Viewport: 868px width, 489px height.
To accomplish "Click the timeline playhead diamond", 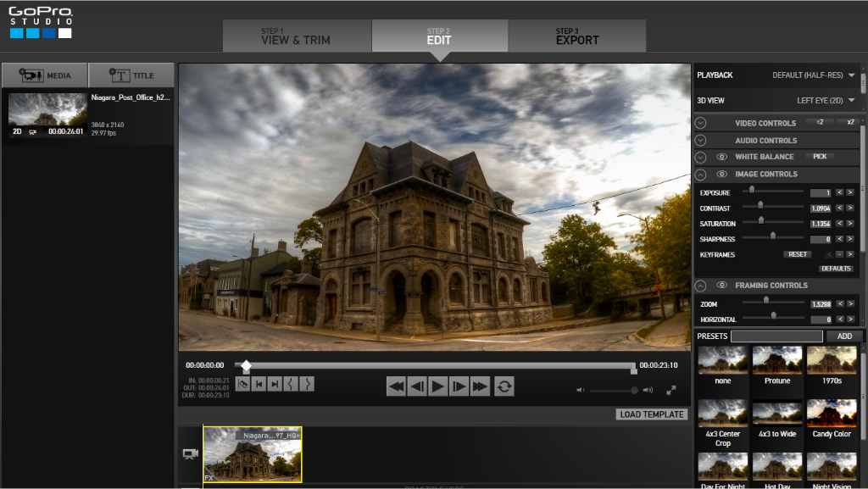I will tap(247, 365).
